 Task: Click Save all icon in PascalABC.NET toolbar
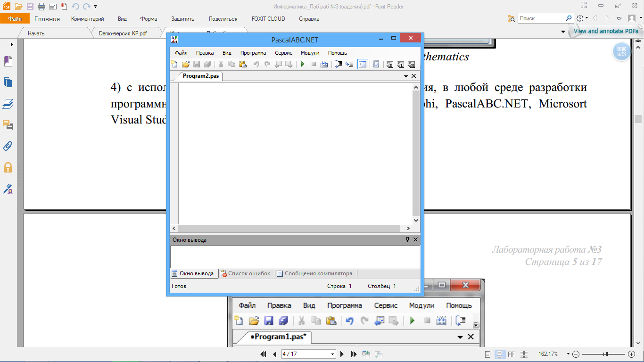coord(207,64)
